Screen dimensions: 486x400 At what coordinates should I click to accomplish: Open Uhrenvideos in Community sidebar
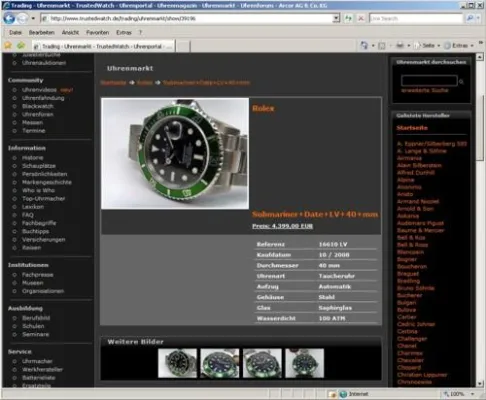point(39,90)
